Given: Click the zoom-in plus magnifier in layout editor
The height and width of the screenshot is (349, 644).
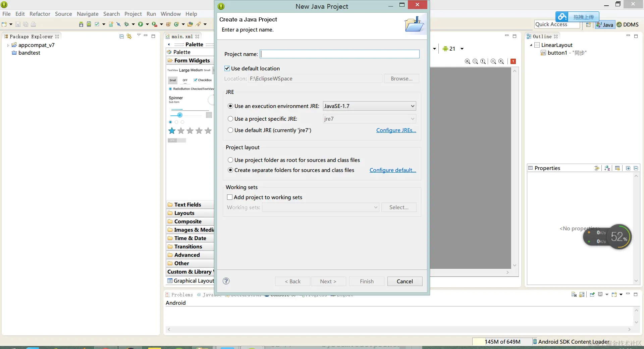Looking at the screenshot, I should [501, 61].
